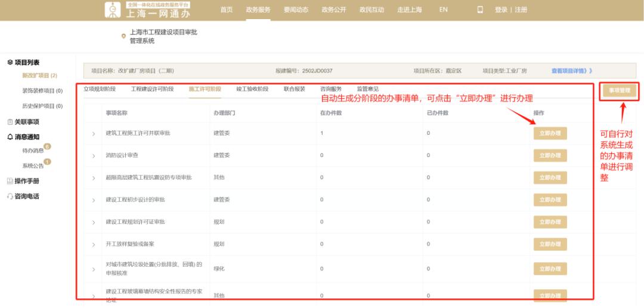Click the location pin icon beside system title
The width and height of the screenshot is (644, 308).
coord(124,36)
